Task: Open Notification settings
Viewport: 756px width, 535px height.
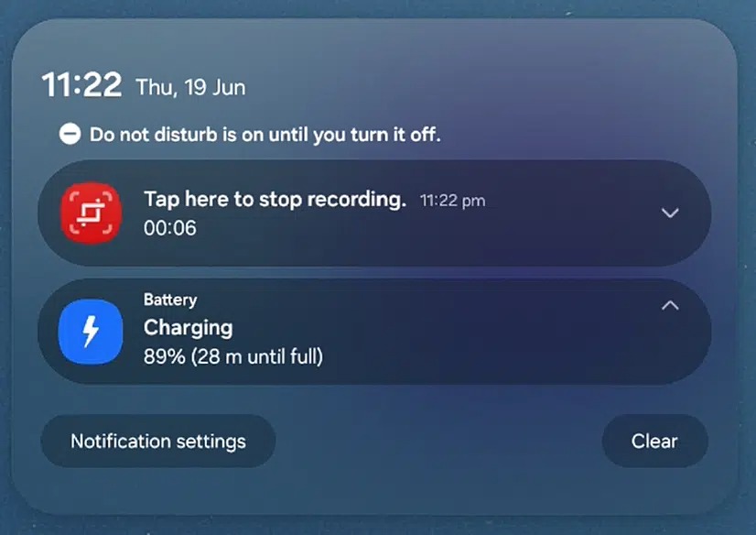Action: [x=158, y=441]
